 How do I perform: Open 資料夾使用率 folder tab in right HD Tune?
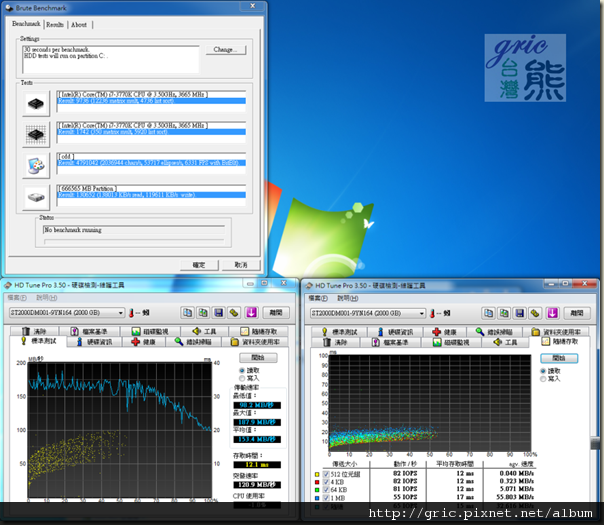556,332
